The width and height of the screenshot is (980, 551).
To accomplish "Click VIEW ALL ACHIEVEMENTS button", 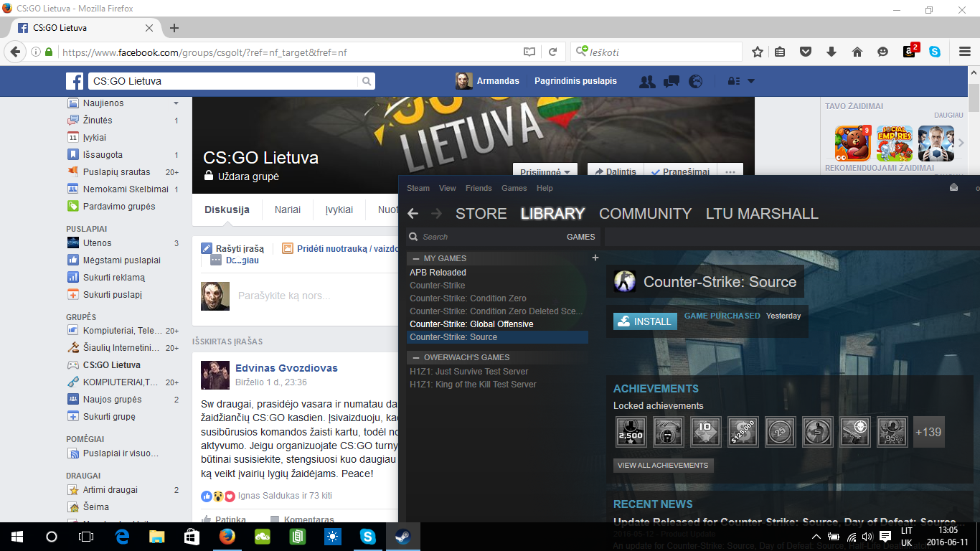I will [x=663, y=465].
